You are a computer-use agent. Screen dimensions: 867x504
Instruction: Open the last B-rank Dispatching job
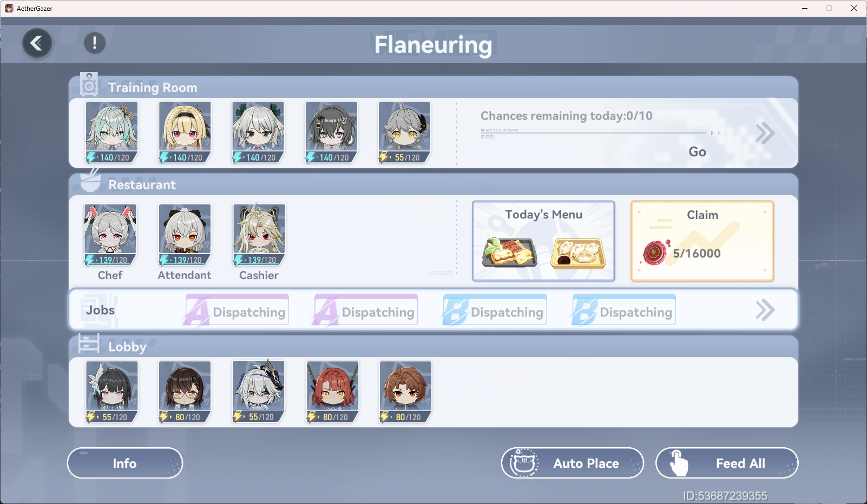click(x=624, y=310)
